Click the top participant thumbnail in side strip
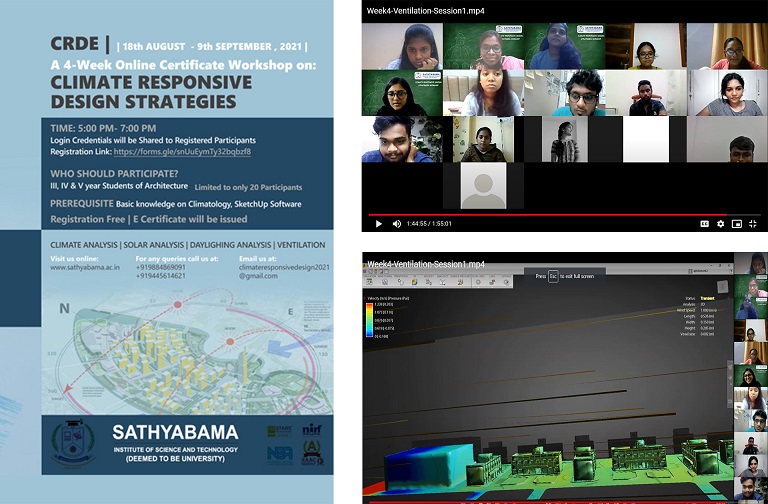The height and width of the screenshot is (504, 768). [749, 263]
